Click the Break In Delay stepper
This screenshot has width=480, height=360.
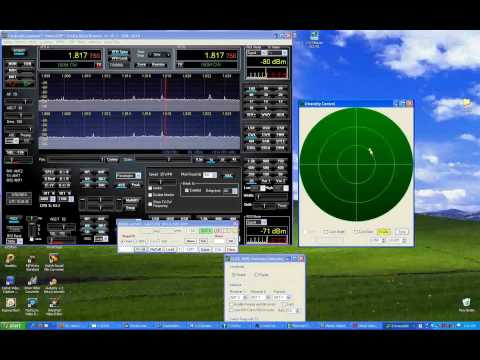(x=230, y=191)
